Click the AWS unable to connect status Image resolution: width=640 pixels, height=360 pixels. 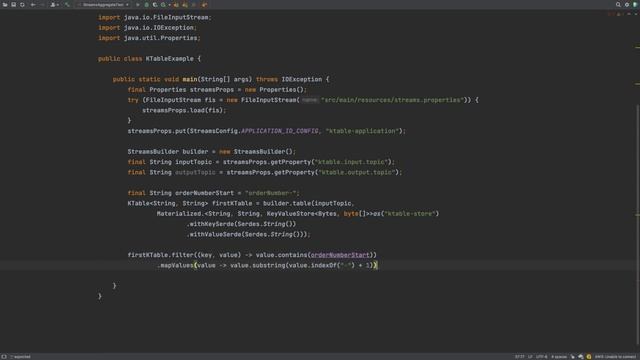tap(615, 356)
